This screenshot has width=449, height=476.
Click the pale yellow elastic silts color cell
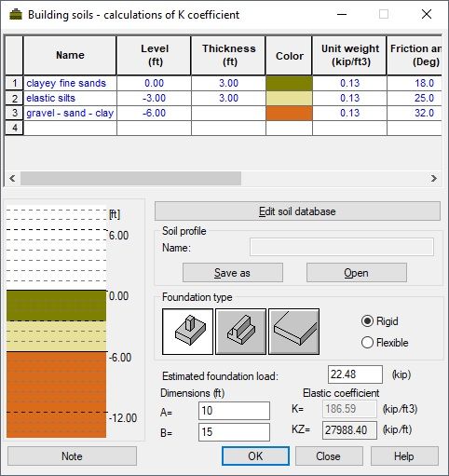point(289,98)
